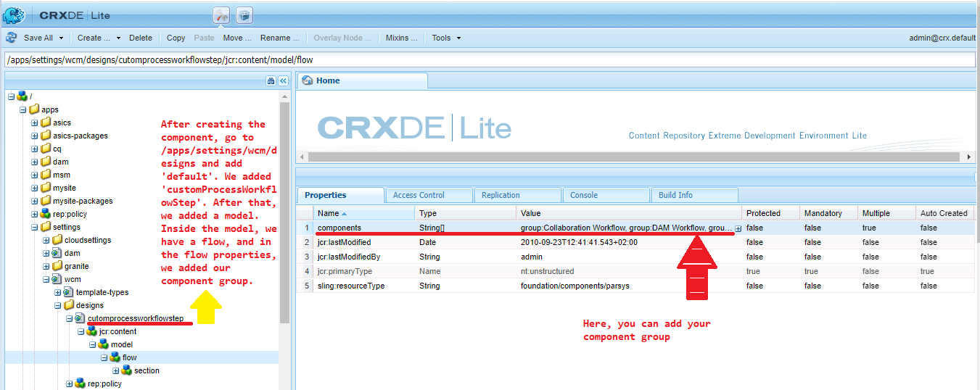
Task: Click the Move toolbar button
Action: [x=237, y=38]
